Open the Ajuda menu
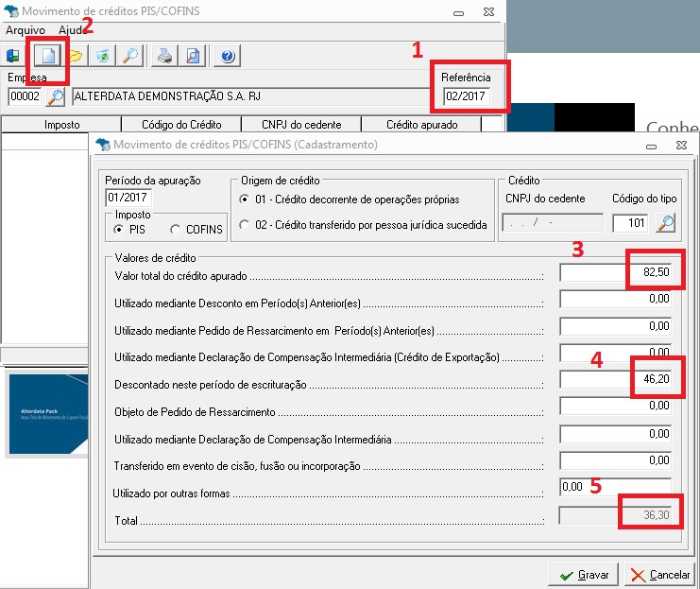The image size is (700, 589). [72, 30]
